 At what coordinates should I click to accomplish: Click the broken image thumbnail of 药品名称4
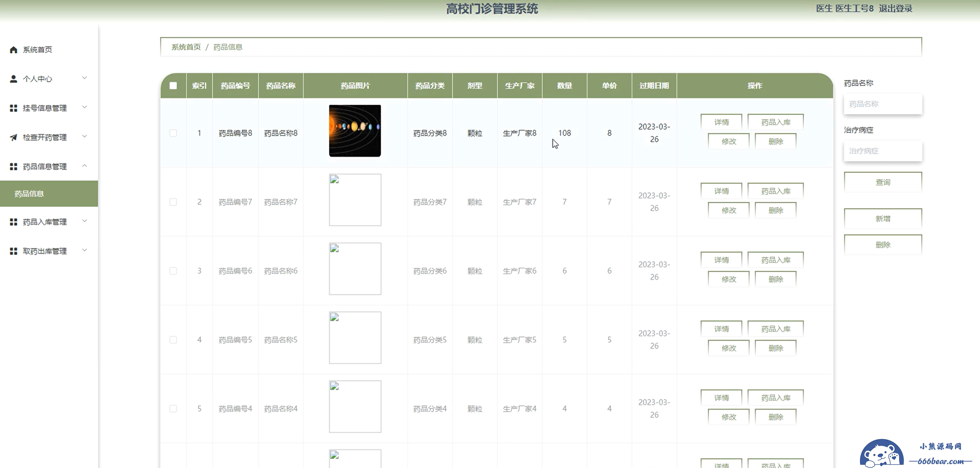point(355,406)
